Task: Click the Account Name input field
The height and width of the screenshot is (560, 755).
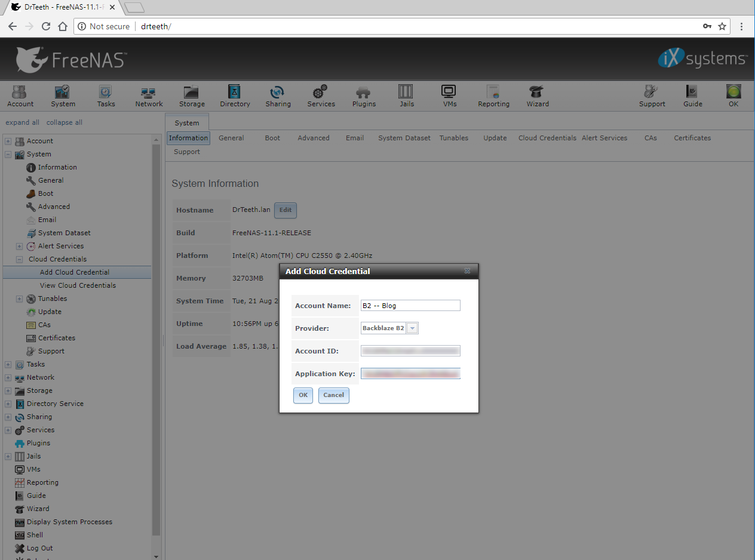Action: click(410, 306)
